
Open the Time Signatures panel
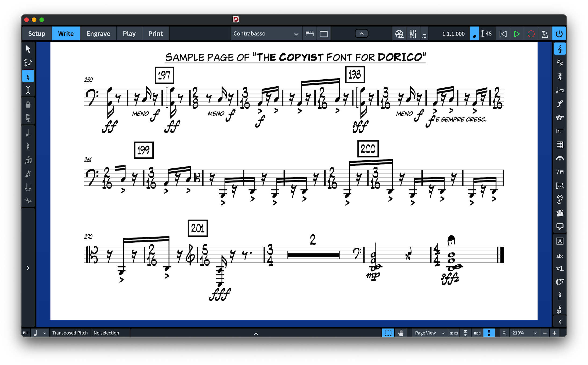[x=560, y=76]
